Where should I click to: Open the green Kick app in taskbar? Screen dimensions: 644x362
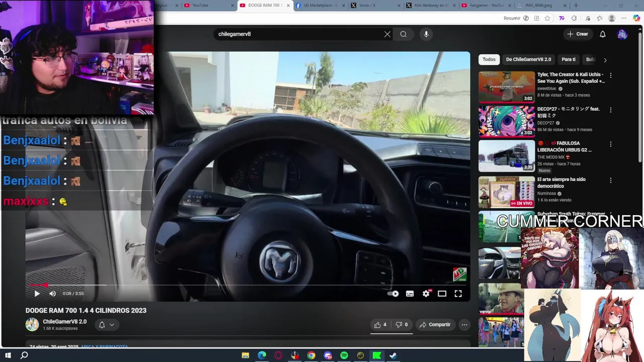coord(377,355)
